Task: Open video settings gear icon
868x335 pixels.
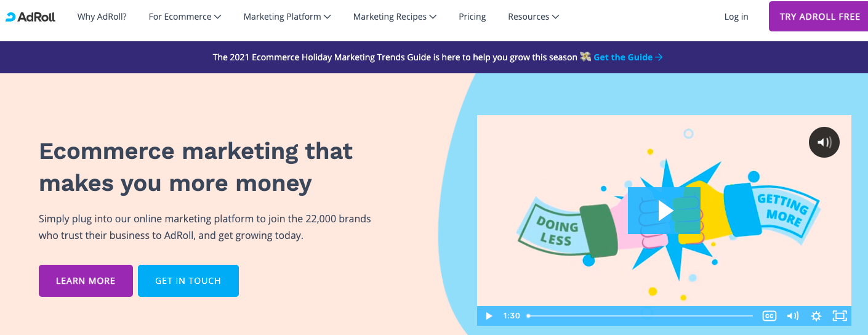Action: pos(816,316)
